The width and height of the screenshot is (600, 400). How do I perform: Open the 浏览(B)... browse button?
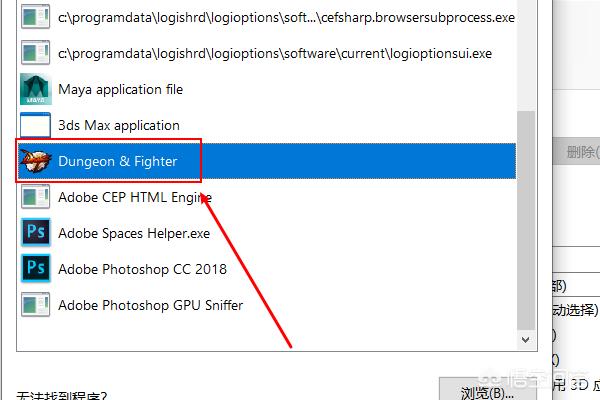tap(487, 392)
